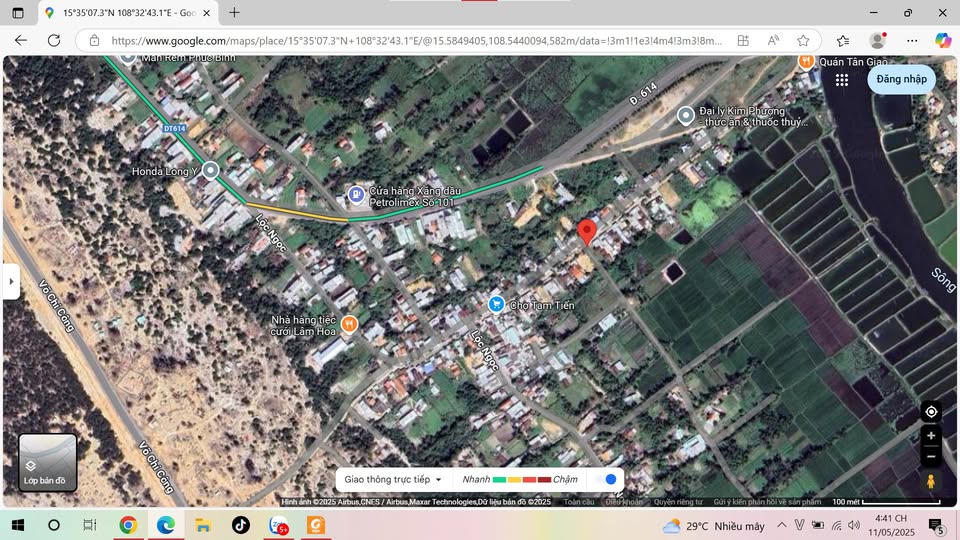Viewport: 960px width, 540px height.
Task: Zoom out of the map
Action: (x=931, y=456)
